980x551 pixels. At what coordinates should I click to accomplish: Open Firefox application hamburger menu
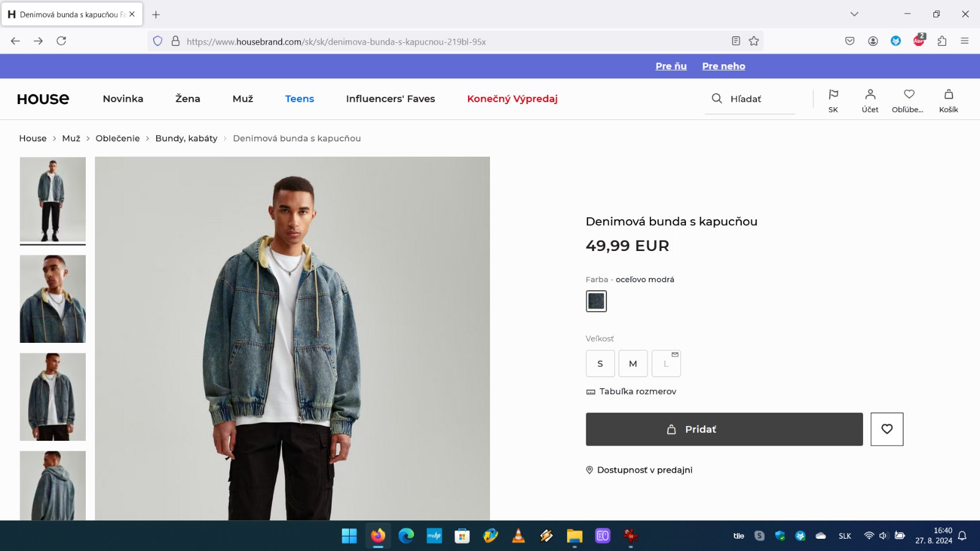(965, 41)
